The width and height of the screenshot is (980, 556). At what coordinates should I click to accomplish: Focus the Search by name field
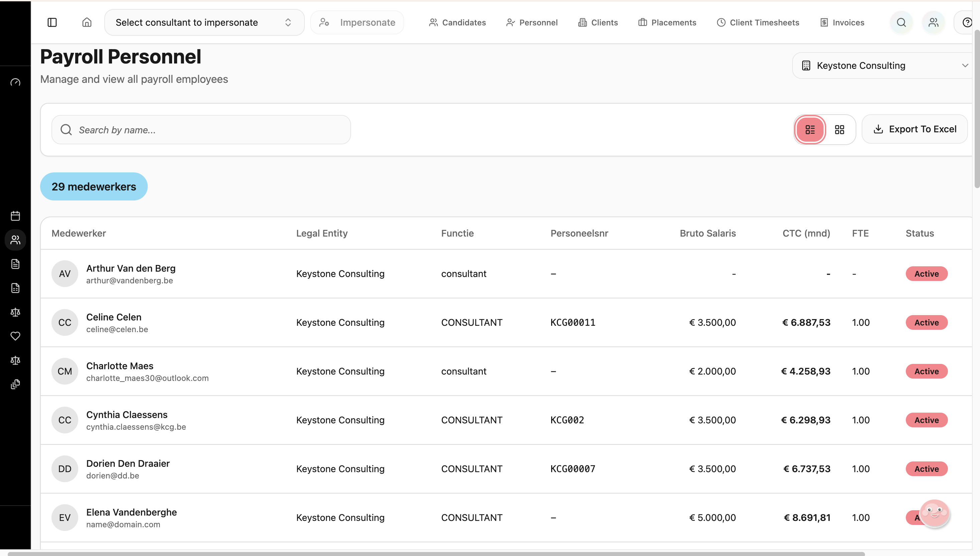pyautogui.click(x=201, y=130)
